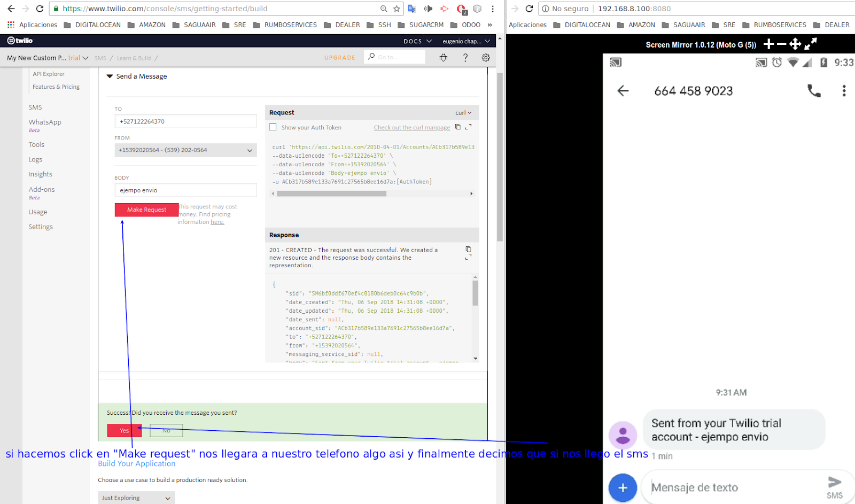This screenshot has width=855, height=504.
Task: Tap the back arrow in the phone conversation
Action: [x=623, y=91]
